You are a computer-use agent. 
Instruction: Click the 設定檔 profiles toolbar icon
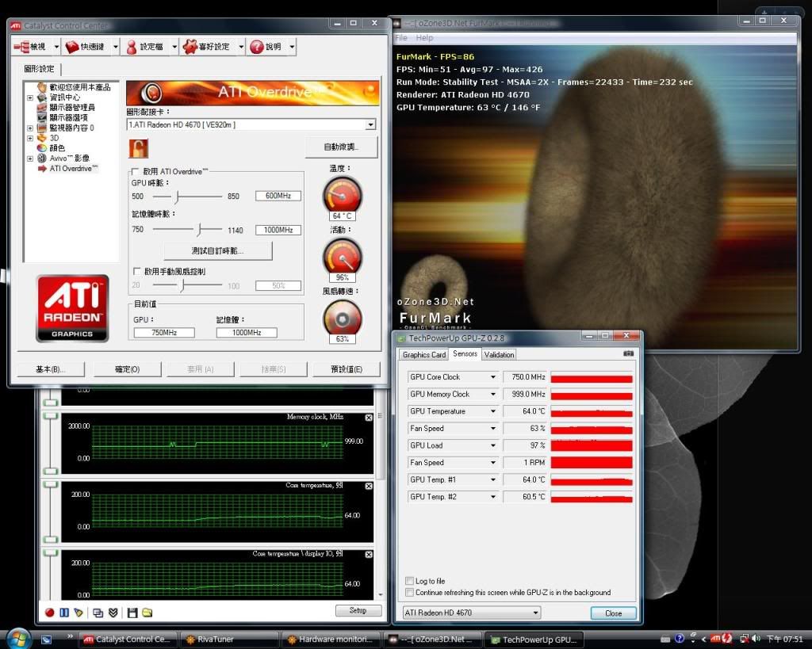click(x=132, y=47)
